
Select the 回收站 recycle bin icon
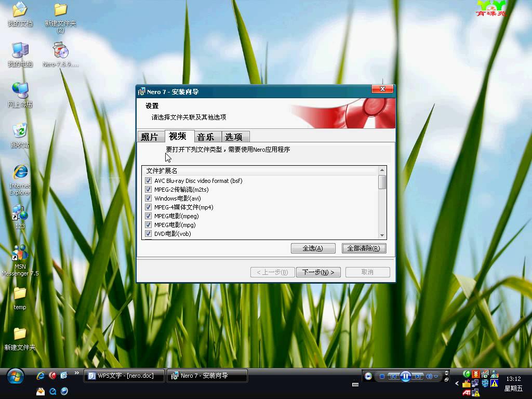20,136
